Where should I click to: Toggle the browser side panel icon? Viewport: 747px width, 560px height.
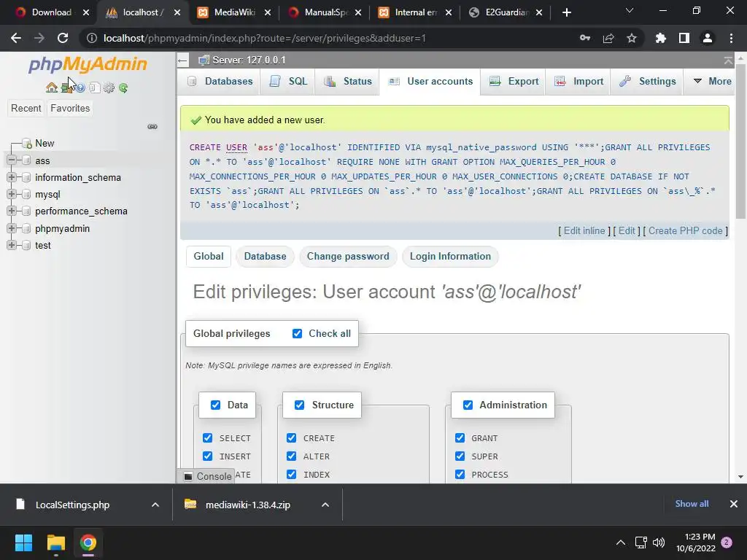pyautogui.click(x=684, y=38)
